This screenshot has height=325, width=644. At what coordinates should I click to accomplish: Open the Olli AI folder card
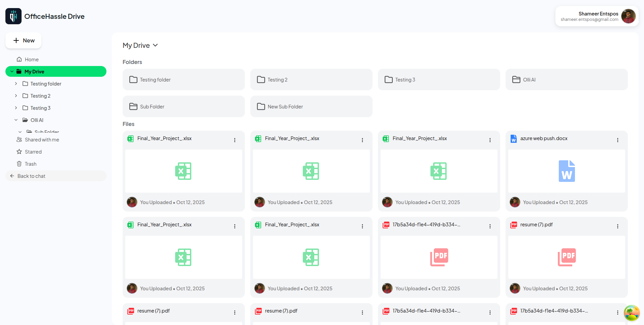coord(567,79)
